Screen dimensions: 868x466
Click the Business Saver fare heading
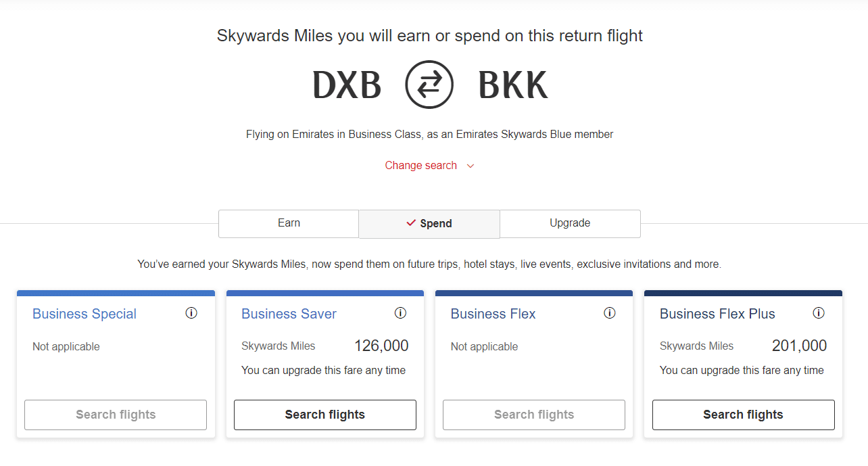click(x=289, y=314)
